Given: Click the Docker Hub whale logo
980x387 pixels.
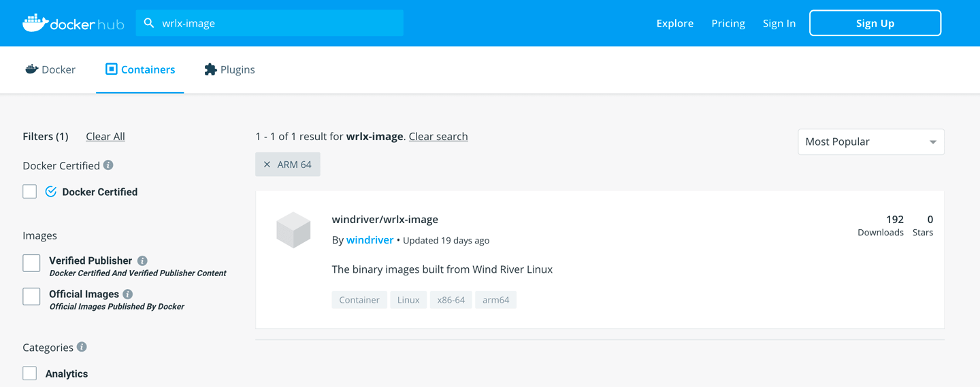Looking at the screenshot, I should (x=73, y=23).
